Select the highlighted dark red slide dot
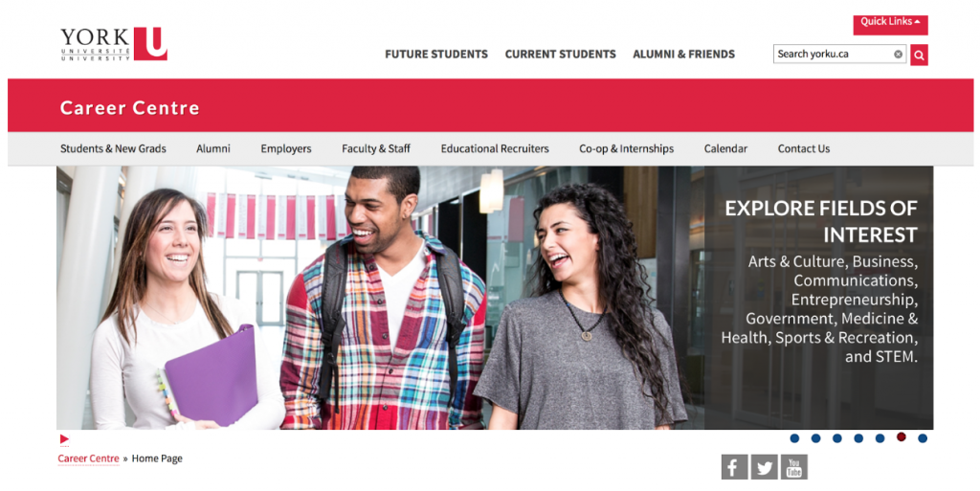980x491 pixels. click(x=902, y=437)
